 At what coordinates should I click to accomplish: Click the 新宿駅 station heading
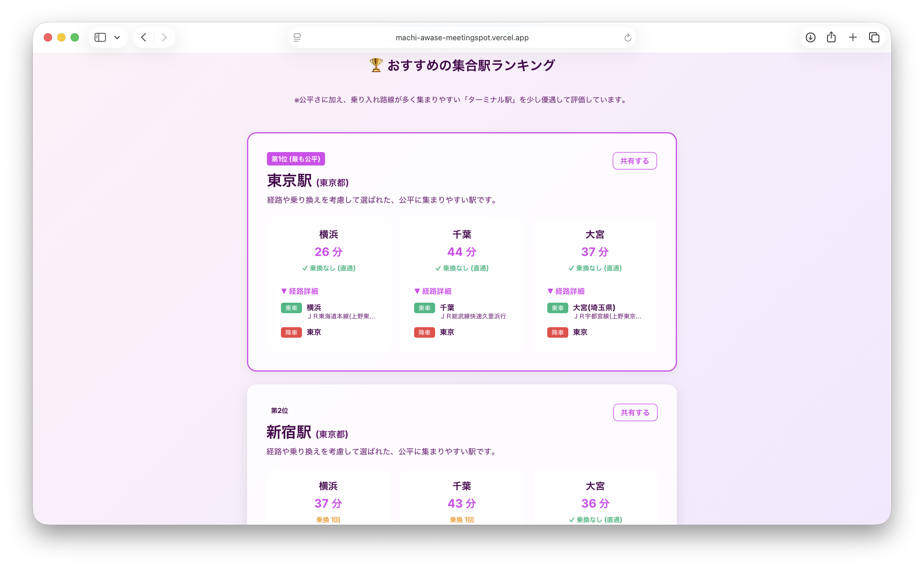[307, 432]
